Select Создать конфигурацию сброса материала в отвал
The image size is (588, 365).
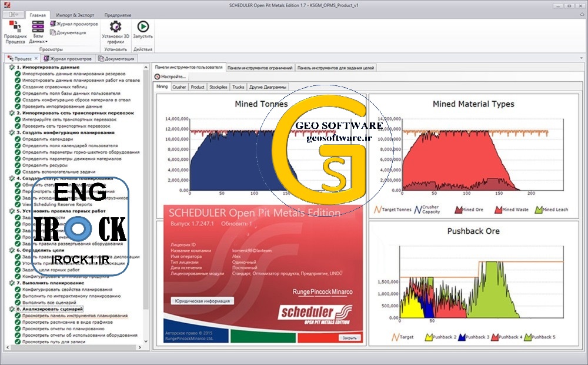[x=76, y=100]
